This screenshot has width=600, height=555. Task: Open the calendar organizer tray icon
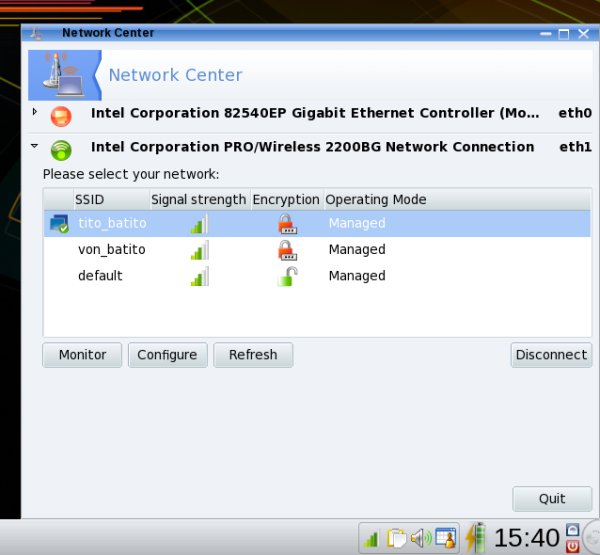click(446, 538)
